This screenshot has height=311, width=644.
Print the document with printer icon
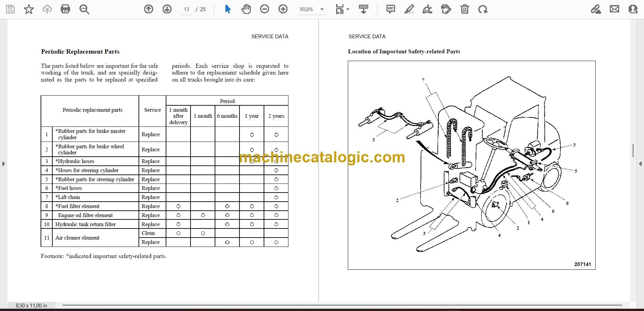pyautogui.click(x=65, y=9)
